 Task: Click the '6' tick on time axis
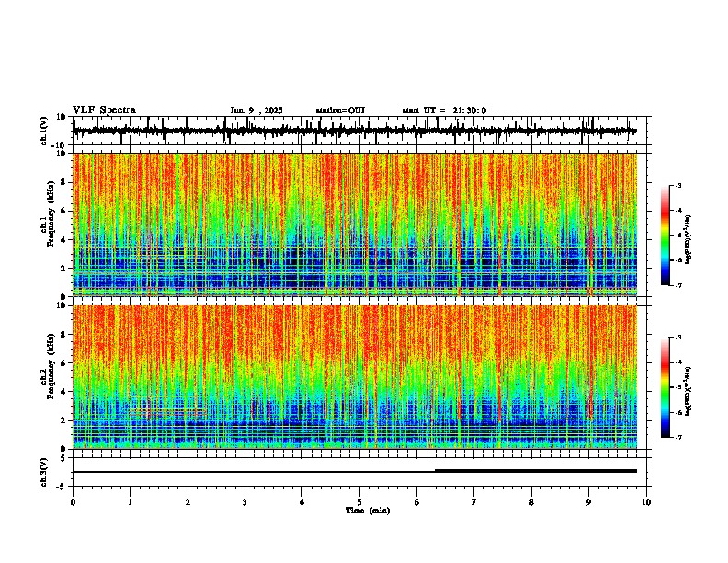click(x=417, y=502)
